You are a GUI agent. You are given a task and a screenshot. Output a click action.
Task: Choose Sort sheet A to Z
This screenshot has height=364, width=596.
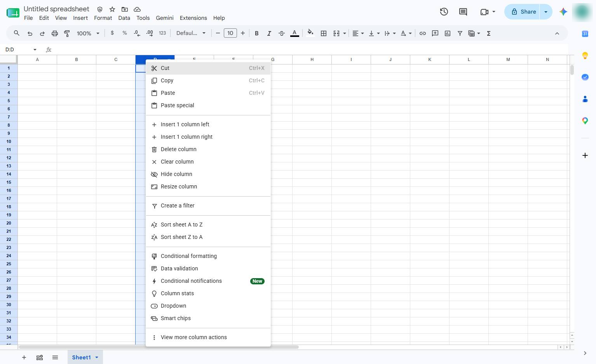tap(208, 225)
